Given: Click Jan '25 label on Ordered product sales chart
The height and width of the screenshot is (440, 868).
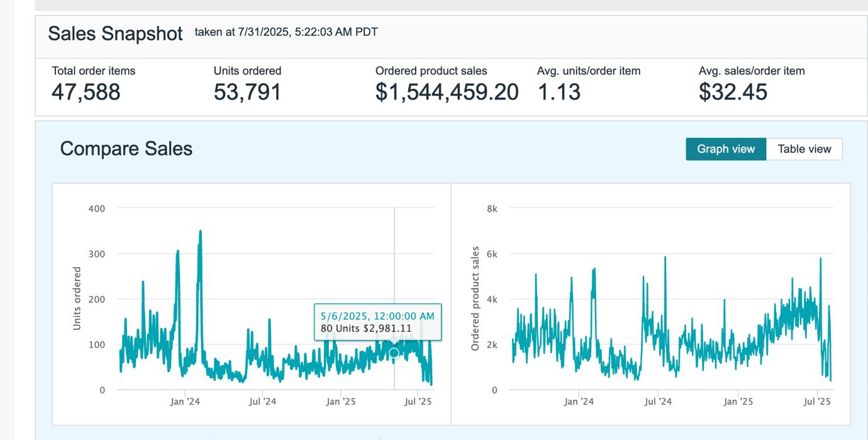Looking at the screenshot, I should point(738,402).
